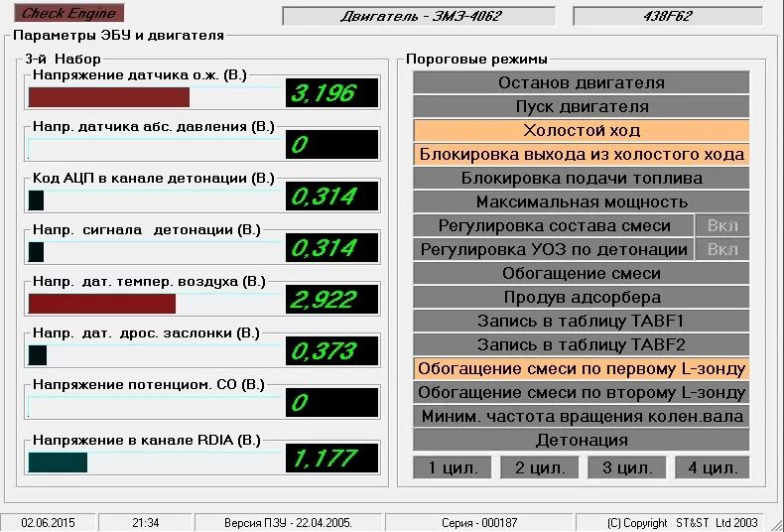The width and height of the screenshot is (784, 532).
Task: Click the highlighted Холостой ход indicator
Action: tap(581, 130)
